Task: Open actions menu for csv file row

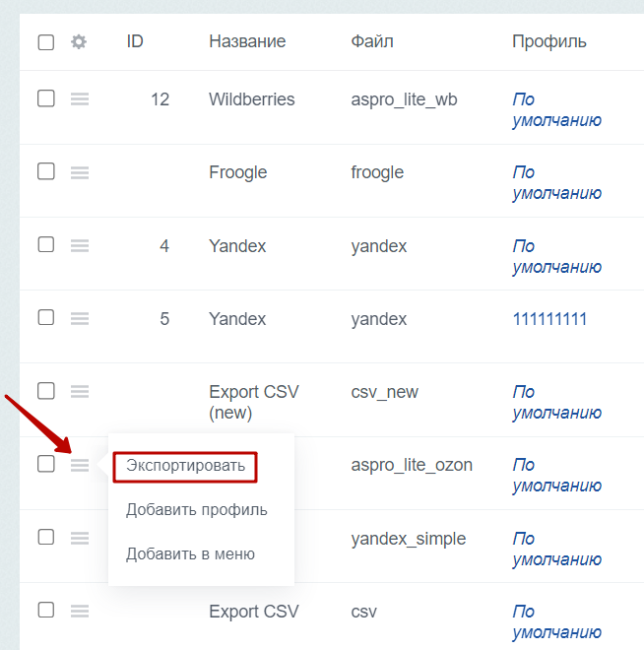Action: point(80,611)
